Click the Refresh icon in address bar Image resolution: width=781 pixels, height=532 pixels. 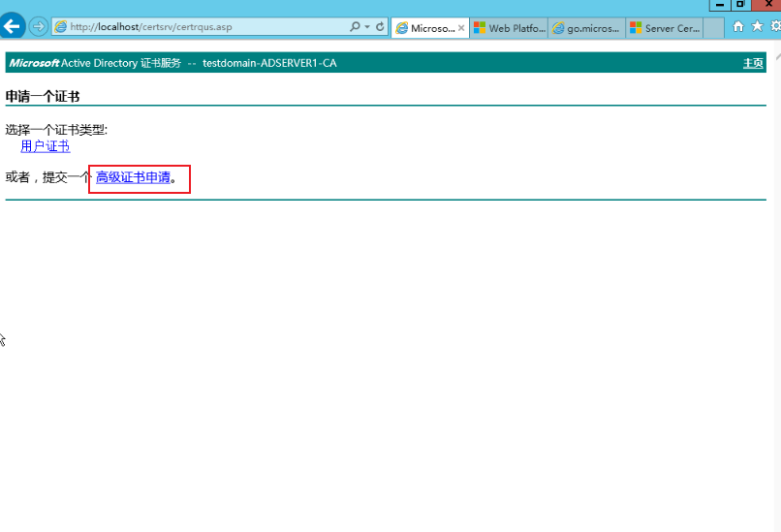pyautogui.click(x=380, y=27)
